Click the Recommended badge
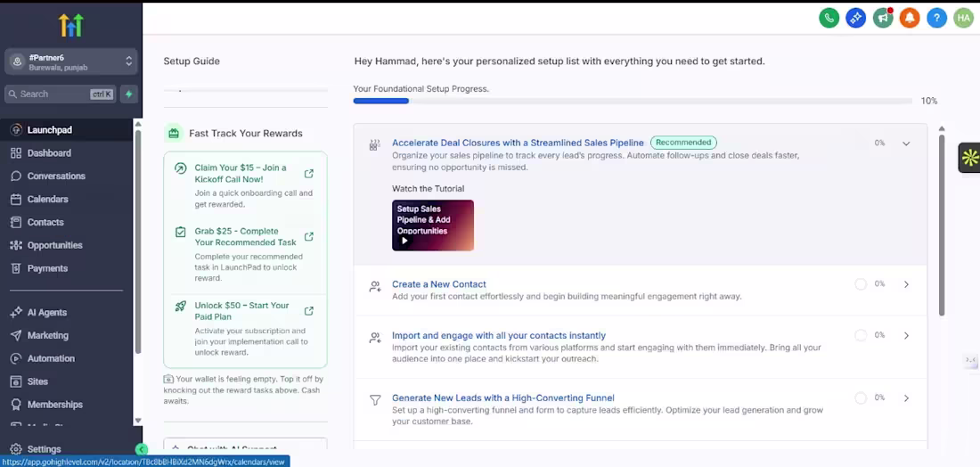980x467 pixels. tap(683, 143)
